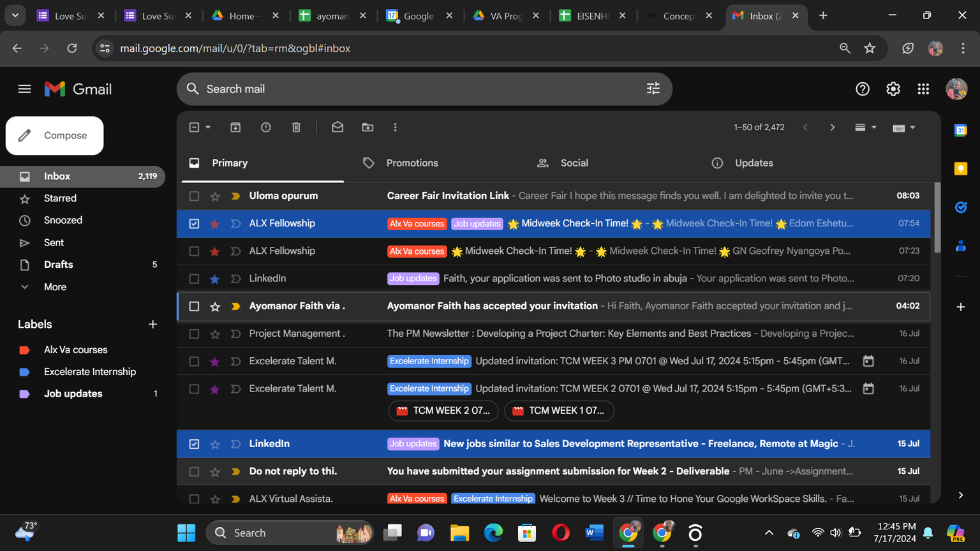This screenshot has width=980, height=551.
Task: Select checkbox for LinkedIn 07:20 email
Action: [x=194, y=279]
